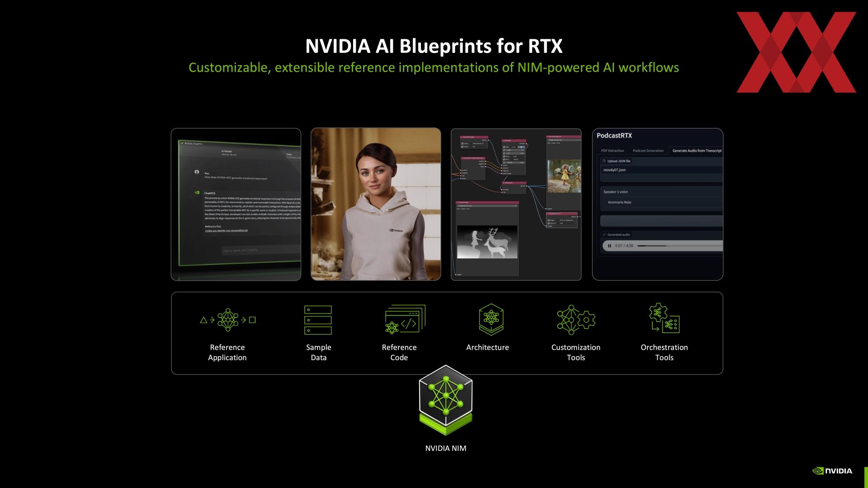868x488 pixels.
Task: Click the Architecture hexagon icon
Action: coord(491,319)
